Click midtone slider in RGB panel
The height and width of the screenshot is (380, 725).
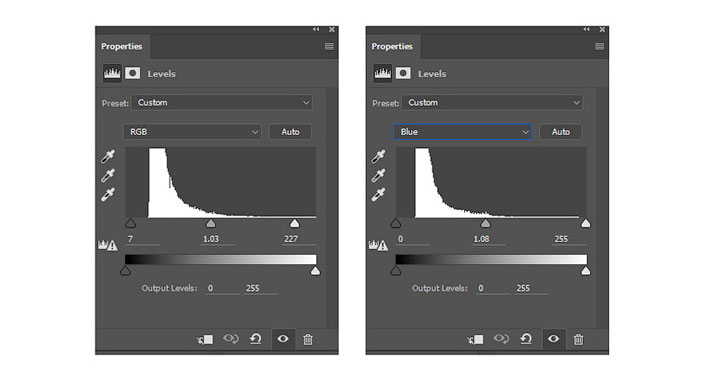click(211, 224)
